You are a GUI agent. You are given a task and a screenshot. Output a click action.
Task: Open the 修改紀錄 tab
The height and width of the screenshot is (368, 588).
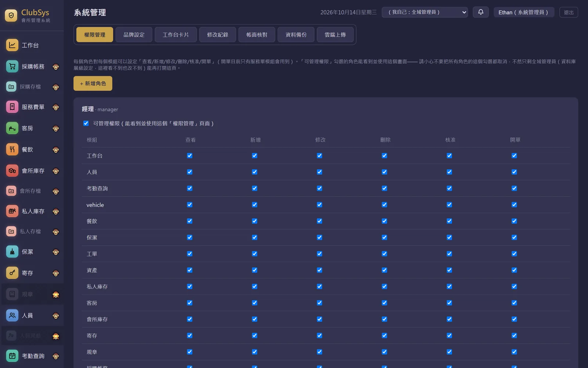tap(218, 35)
